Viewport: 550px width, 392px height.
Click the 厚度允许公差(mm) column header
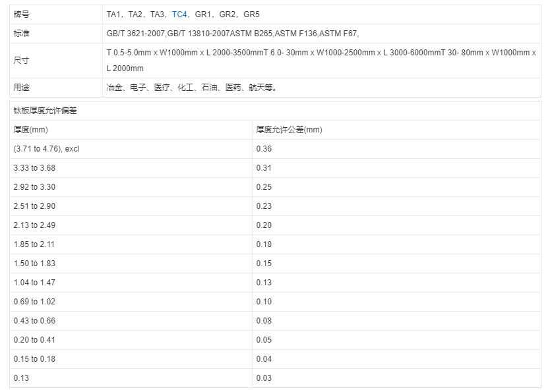[289, 130]
